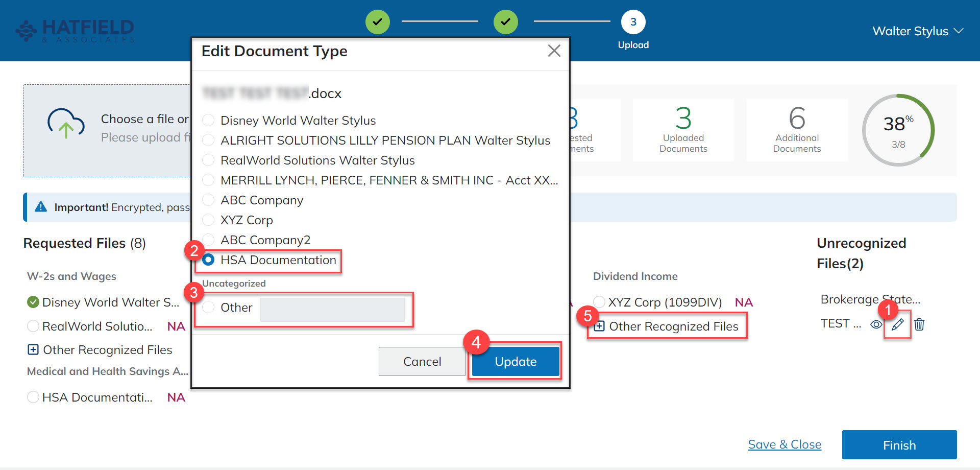Mark XYZ Corp (1099DIV) as NA
980x470 pixels.
click(744, 302)
